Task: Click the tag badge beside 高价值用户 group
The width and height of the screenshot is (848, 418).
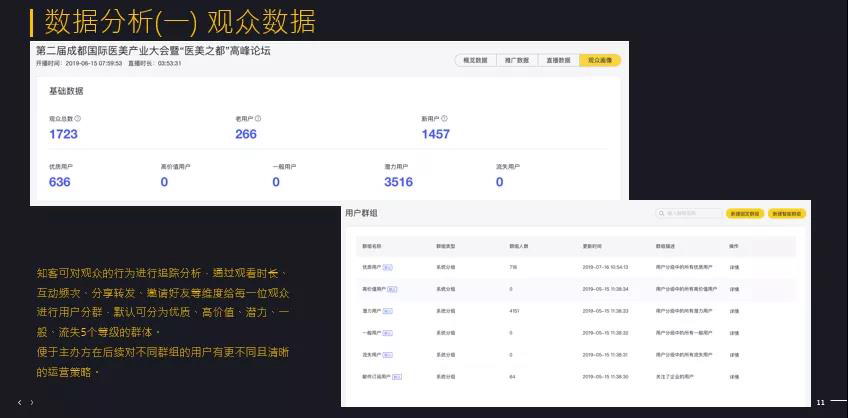Action: (390, 289)
